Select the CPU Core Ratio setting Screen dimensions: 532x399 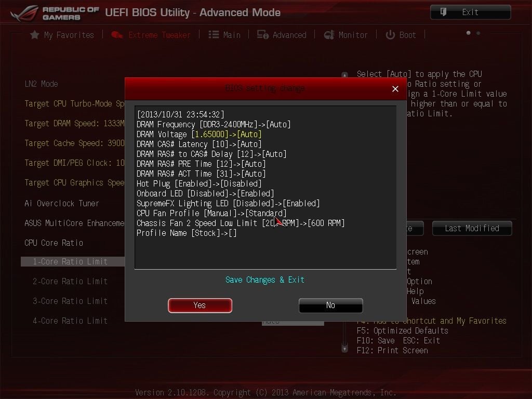54,243
